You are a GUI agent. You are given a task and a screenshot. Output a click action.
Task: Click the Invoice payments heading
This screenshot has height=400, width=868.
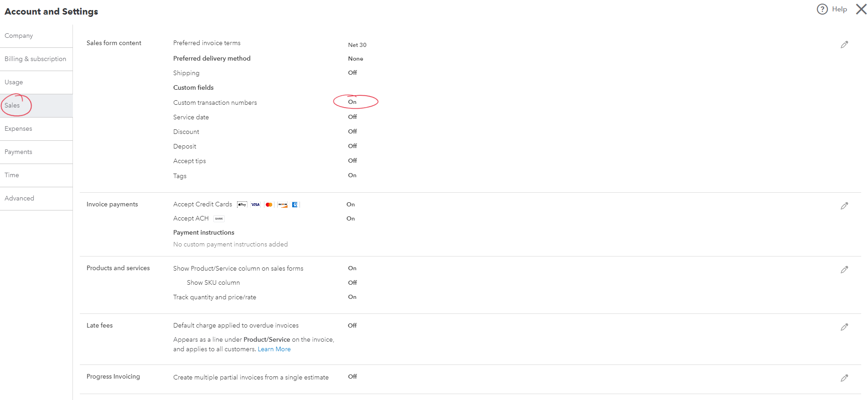[x=112, y=205]
